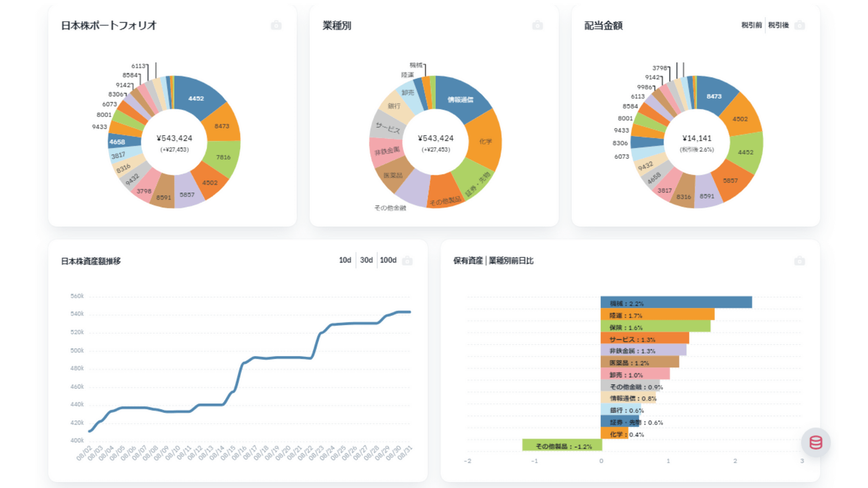This screenshot has height=488, width=868.
Task: Click ¥543,424 total in 日本株ポートフォリオ donut
Action: (174, 138)
